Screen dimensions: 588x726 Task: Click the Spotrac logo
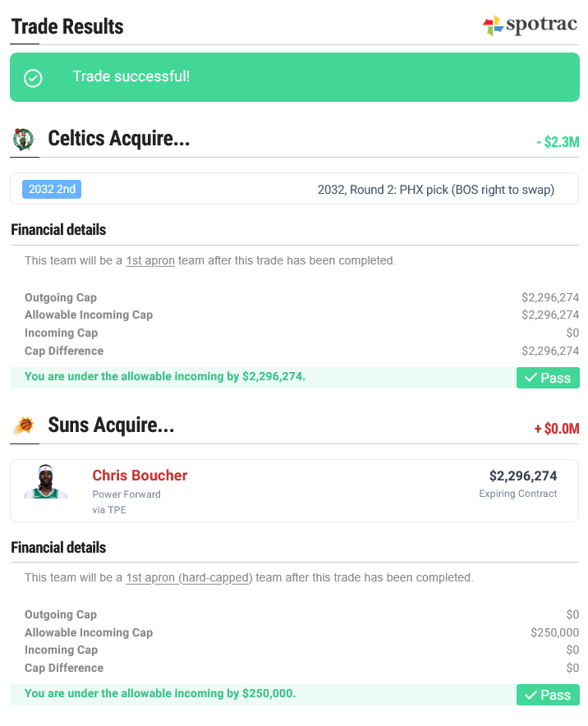(530, 25)
